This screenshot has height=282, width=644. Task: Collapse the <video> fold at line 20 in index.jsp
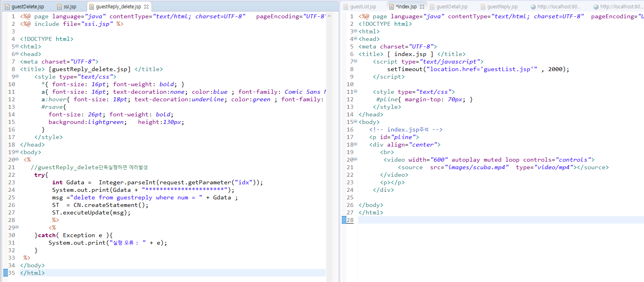(355, 159)
